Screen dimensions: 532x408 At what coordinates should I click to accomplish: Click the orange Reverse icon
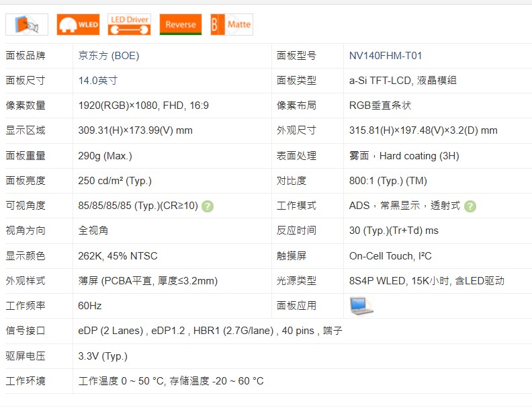point(180,24)
